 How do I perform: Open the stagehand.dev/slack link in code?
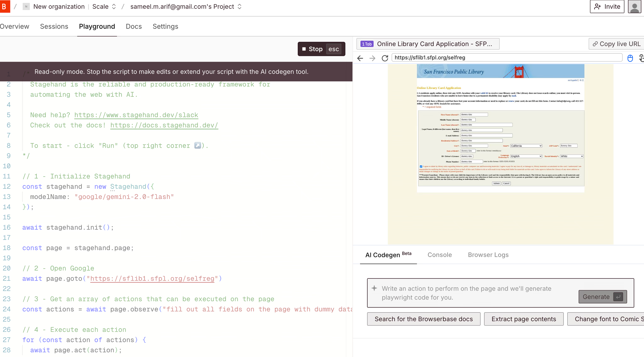click(136, 115)
